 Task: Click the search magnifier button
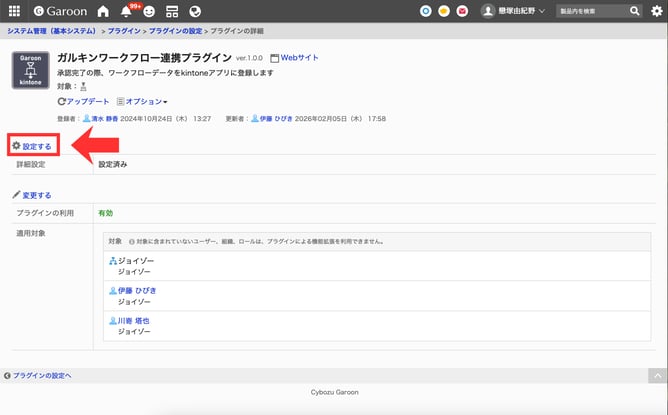point(634,11)
